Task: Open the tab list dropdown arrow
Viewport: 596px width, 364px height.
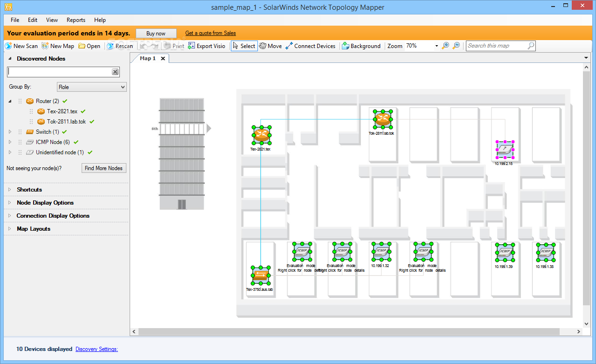Action: [586, 58]
